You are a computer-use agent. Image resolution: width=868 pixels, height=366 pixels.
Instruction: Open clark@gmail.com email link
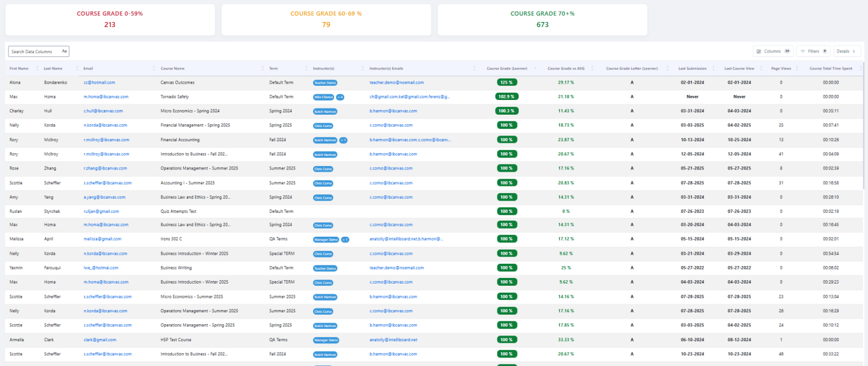click(x=100, y=340)
